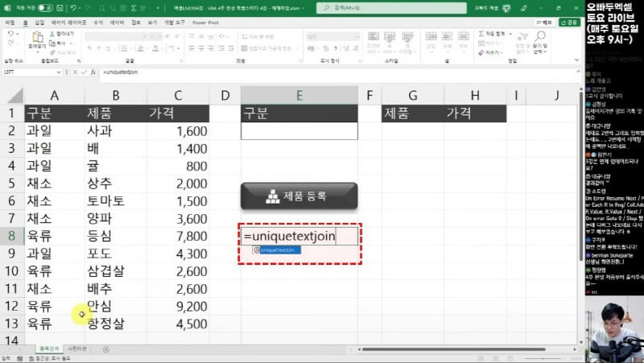Select the UniqueTextJoin autocomplete suggestion
This screenshot has width=644, height=363.
tap(275, 250)
